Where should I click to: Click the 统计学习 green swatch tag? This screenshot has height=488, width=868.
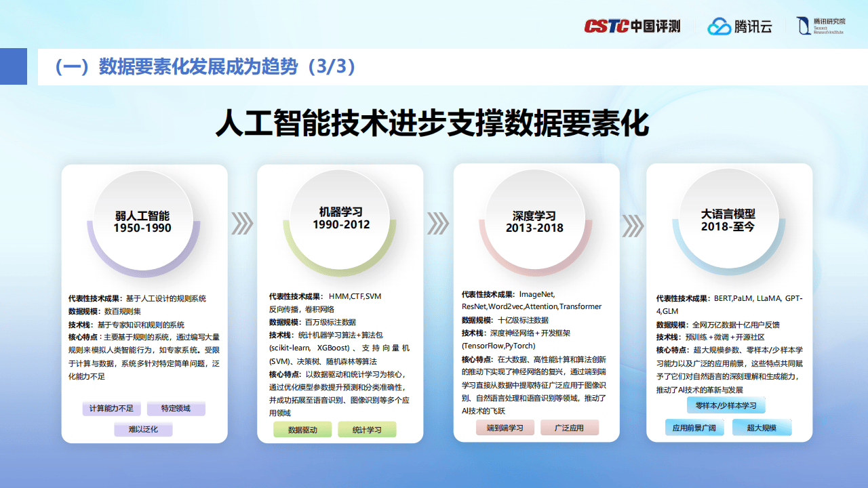[366, 429]
